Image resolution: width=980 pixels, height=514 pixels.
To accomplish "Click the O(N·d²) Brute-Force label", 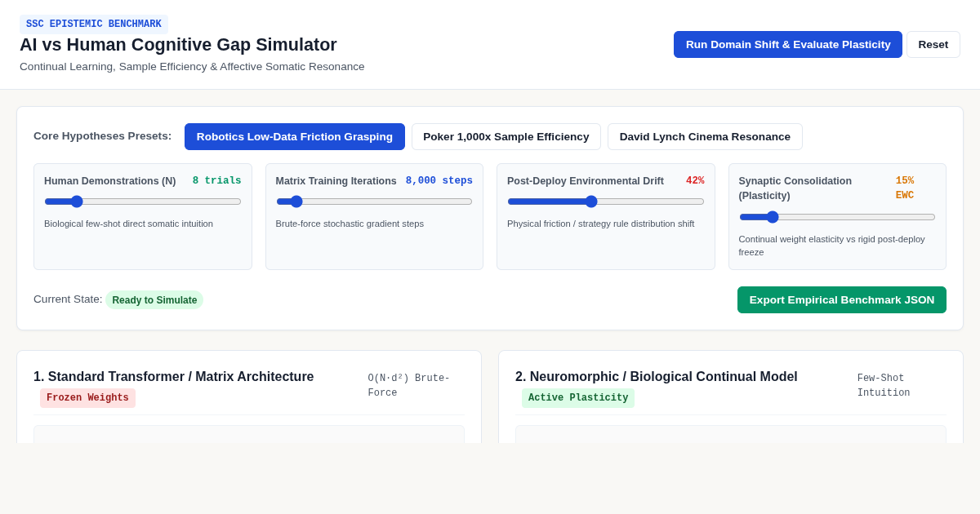I will 409,386.
